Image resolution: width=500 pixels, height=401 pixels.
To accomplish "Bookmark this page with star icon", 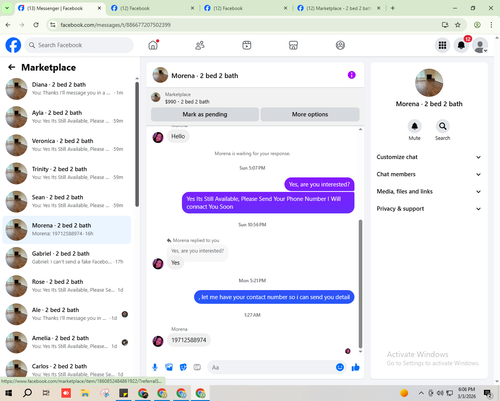I will [x=458, y=25].
